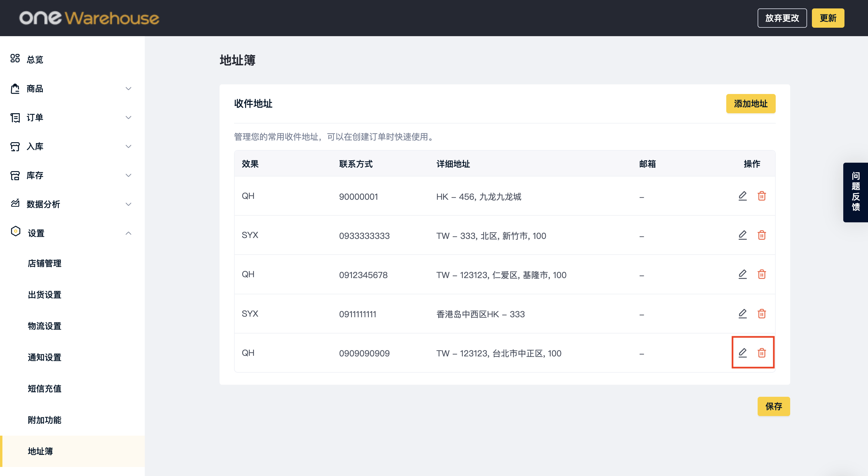Select the 订单 orders icon in sidebar

pos(15,117)
